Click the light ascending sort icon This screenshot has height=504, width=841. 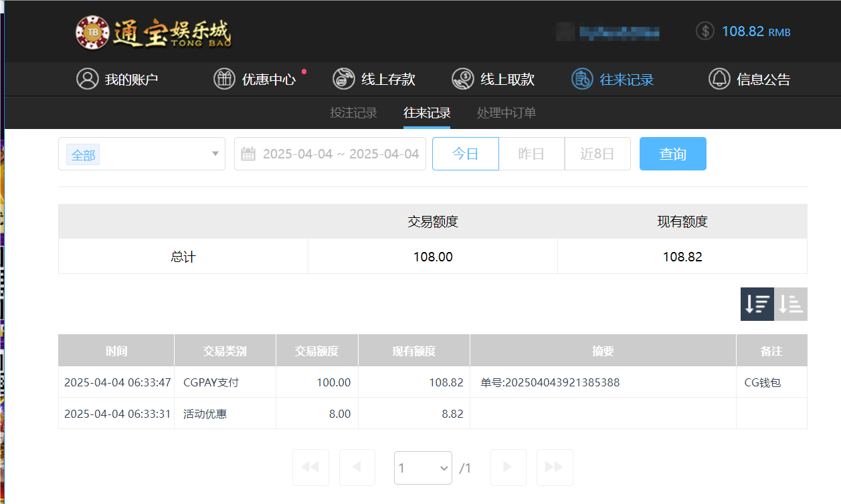pos(790,304)
